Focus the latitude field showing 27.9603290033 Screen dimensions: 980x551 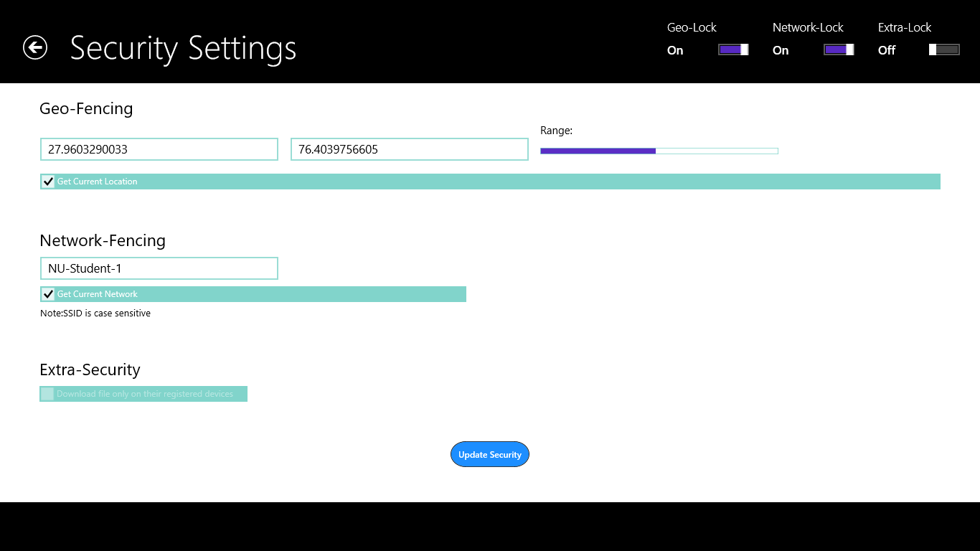point(159,149)
